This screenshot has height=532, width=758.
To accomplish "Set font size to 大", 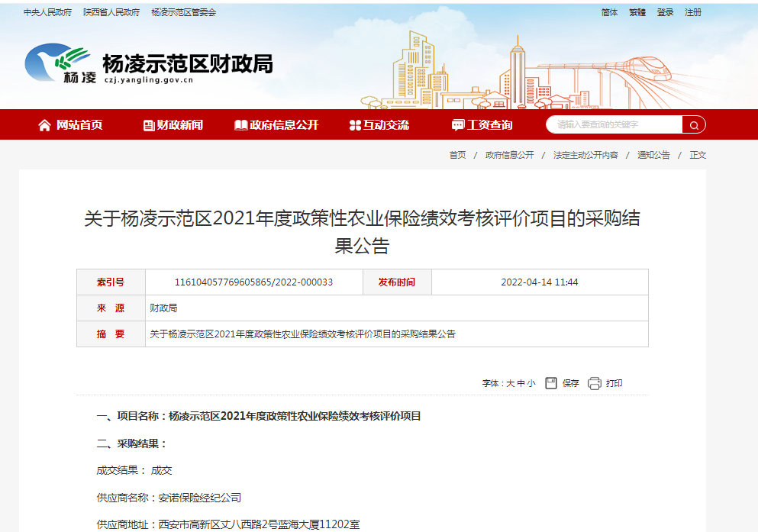I will (509, 382).
